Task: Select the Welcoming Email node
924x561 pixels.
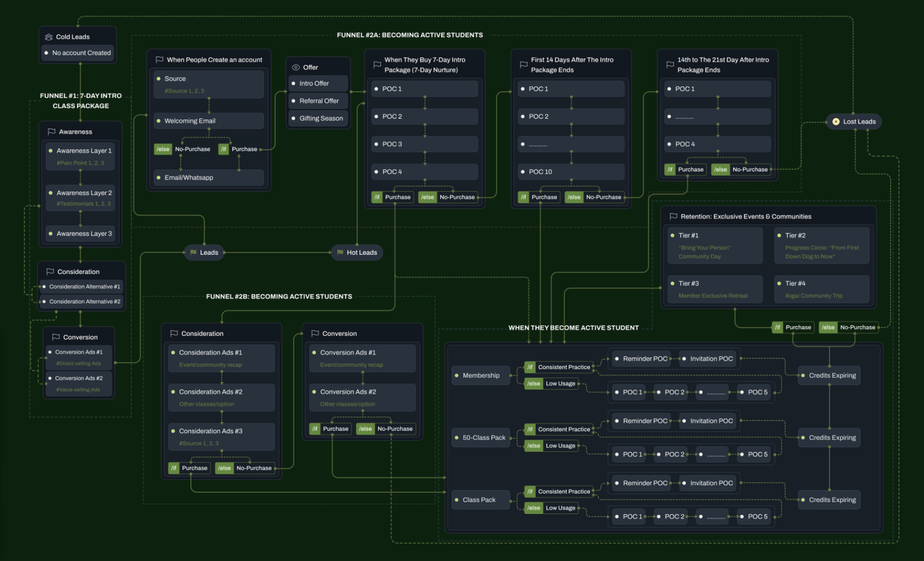Action: [x=209, y=121]
